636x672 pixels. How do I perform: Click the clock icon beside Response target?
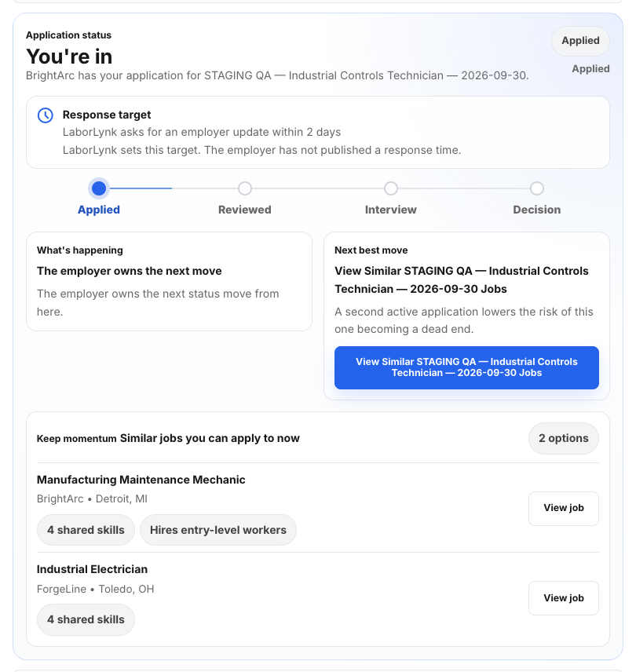45,115
